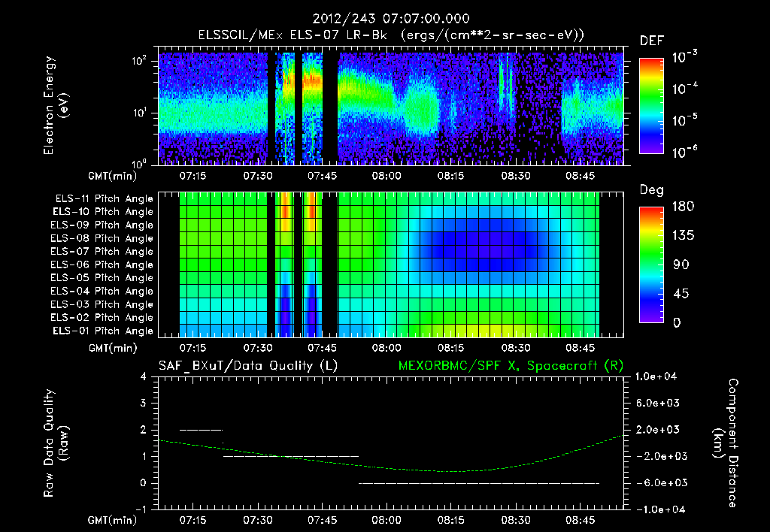770x532 pixels.
Task: Click the ELS-02 Pitch Angle row label
Action: coord(102,318)
